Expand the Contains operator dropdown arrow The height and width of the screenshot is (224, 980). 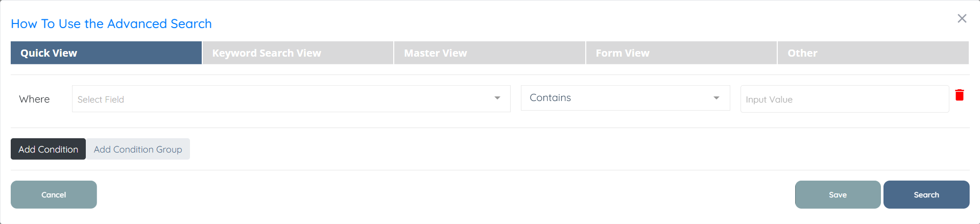click(716, 98)
